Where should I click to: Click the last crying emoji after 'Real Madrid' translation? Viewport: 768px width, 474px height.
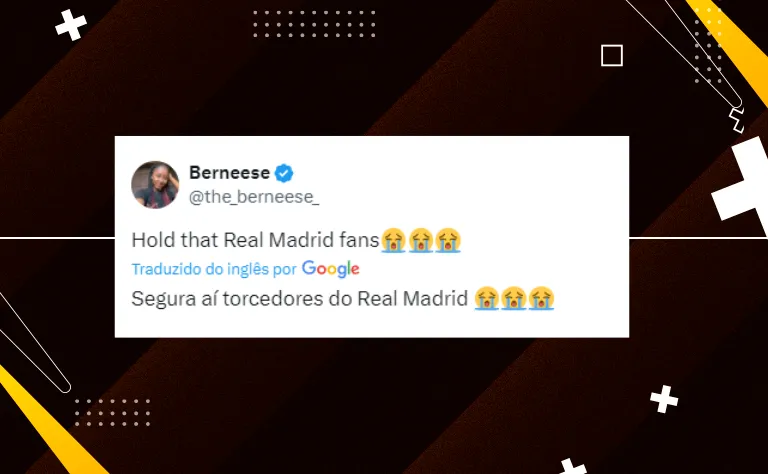pos(541,298)
